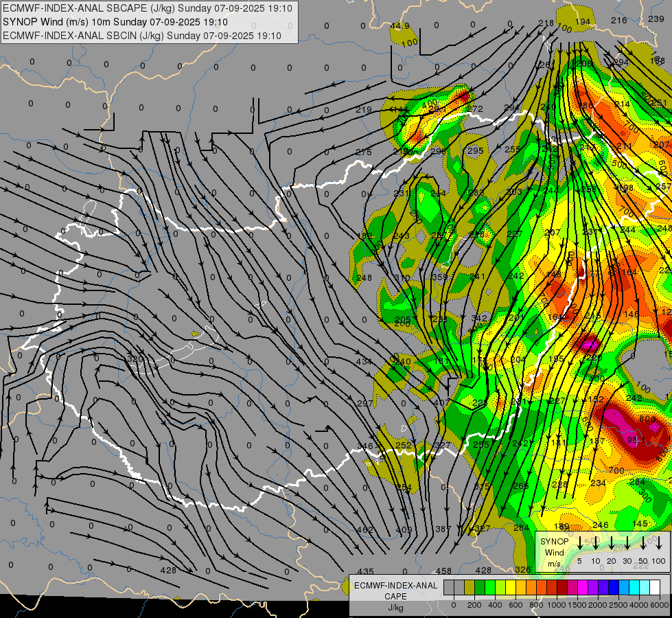Viewport: 672px width, 618px height.
Task: Click the map value '462'
Action: [x=364, y=529]
